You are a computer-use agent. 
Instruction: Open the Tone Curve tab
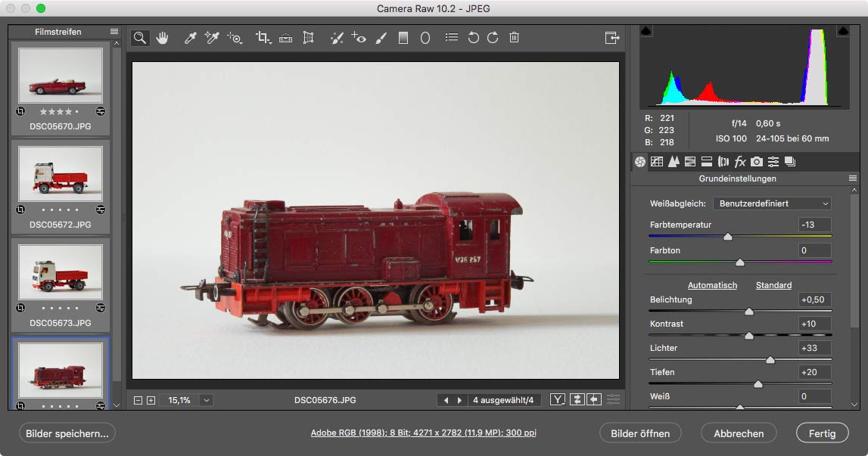[x=657, y=161]
